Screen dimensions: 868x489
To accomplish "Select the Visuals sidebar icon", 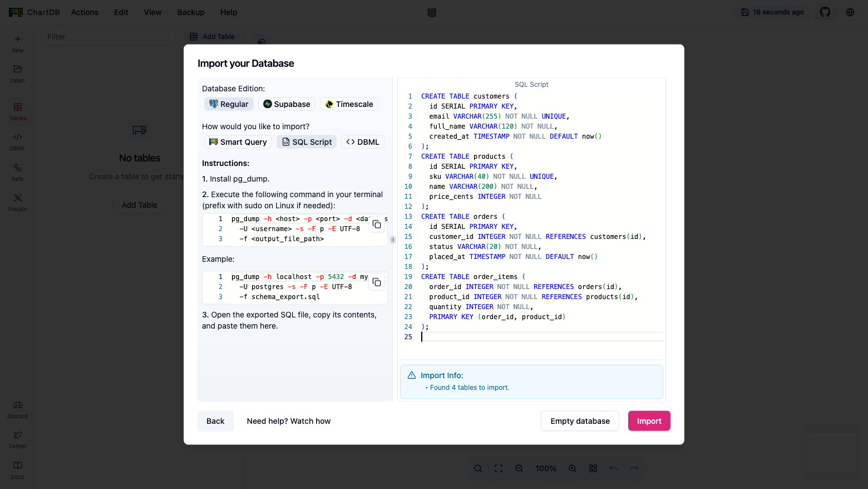I will coord(17,202).
